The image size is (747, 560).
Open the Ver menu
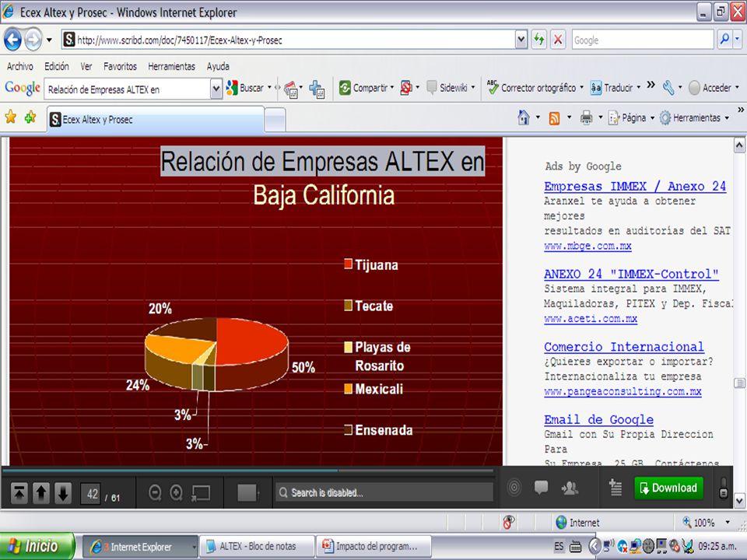point(86,67)
